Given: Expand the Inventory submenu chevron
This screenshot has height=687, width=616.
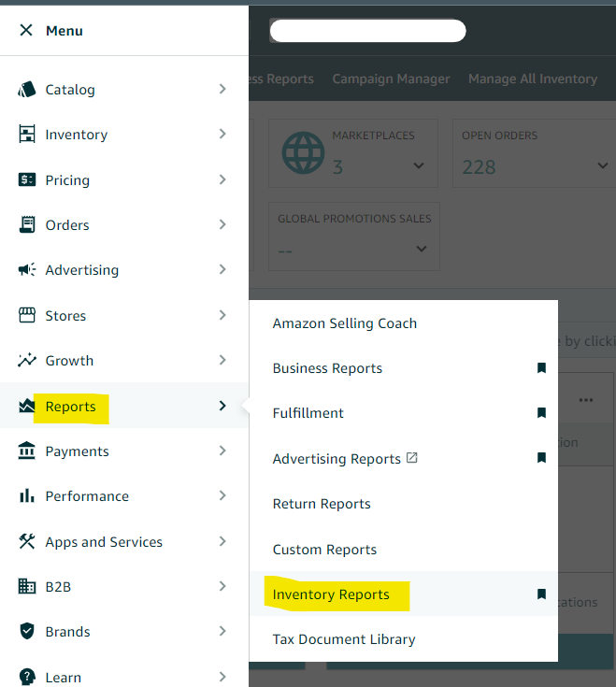Looking at the screenshot, I should tap(222, 134).
